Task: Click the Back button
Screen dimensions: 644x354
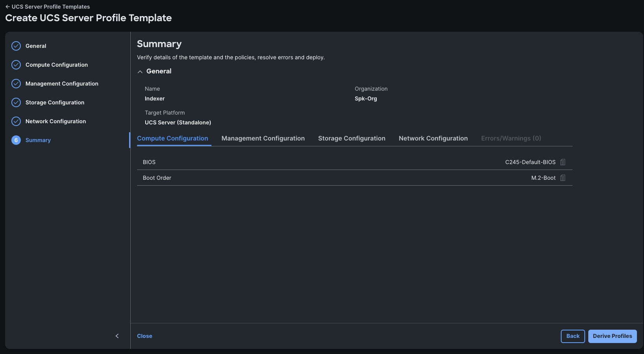Action: click(573, 336)
